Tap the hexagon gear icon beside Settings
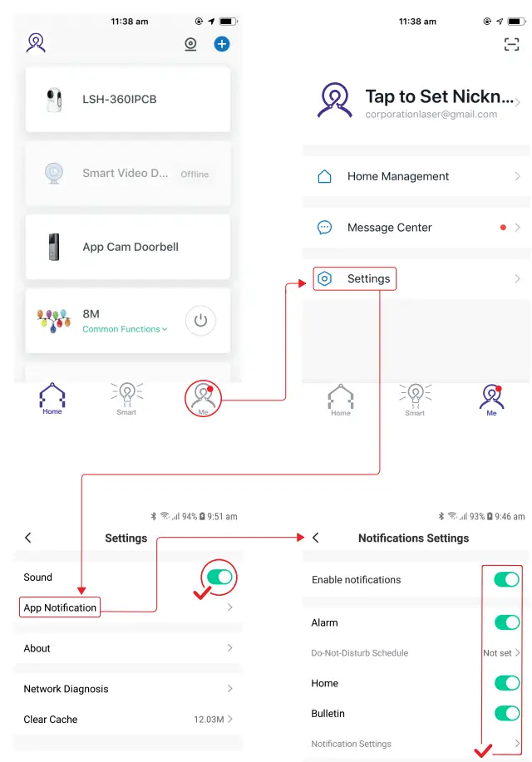The image size is (532, 762). (324, 278)
